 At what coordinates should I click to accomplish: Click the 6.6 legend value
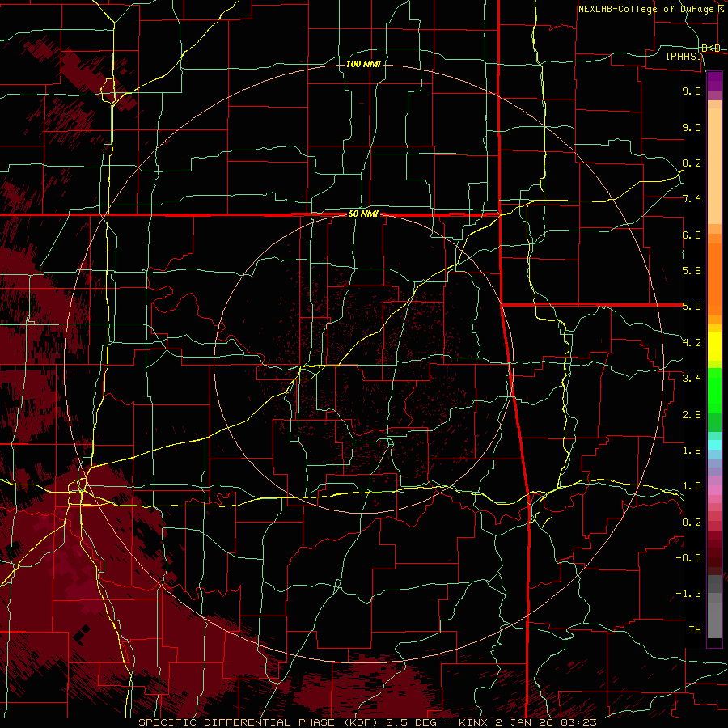point(692,235)
